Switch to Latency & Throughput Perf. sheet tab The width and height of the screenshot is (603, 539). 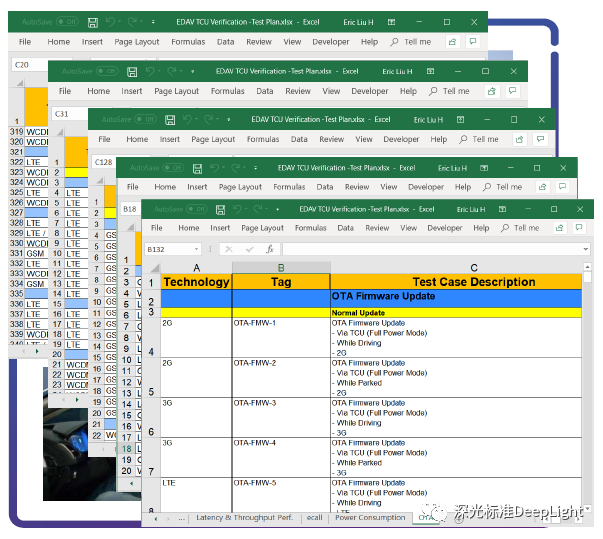pos(245,517)
